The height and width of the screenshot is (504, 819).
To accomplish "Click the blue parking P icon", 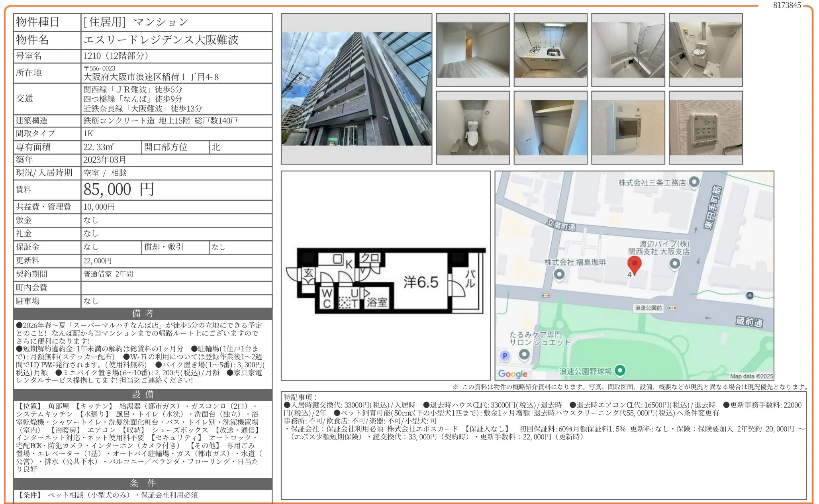I will 505,356.
